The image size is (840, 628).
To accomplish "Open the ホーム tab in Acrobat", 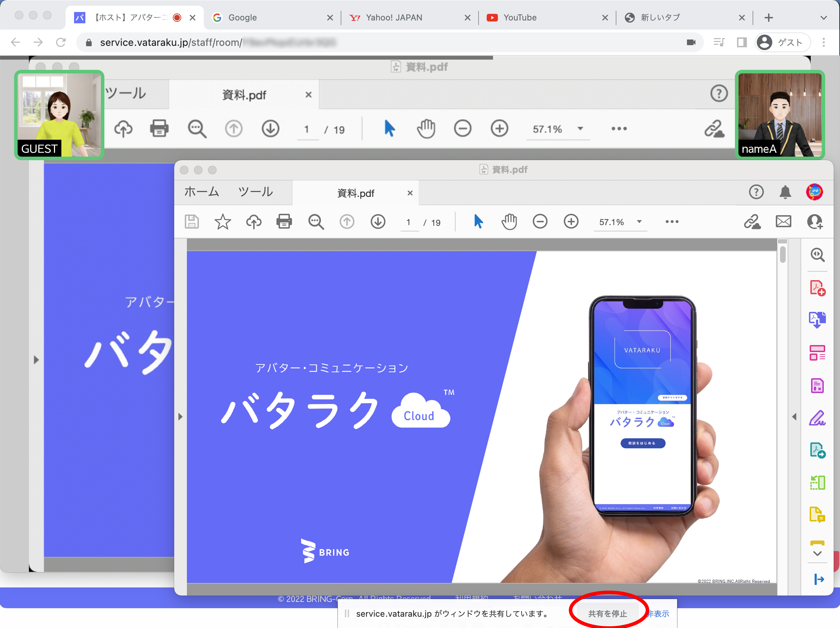I will point(202,192).
